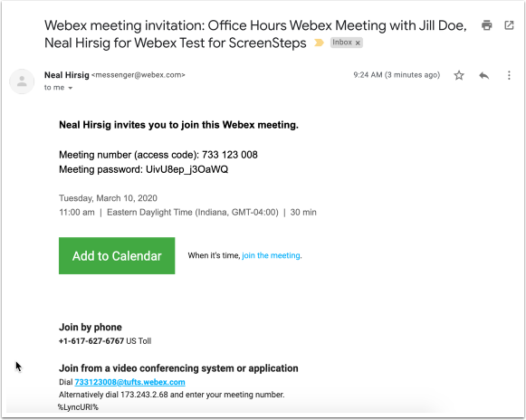Open email in new window icon
The image size is (526, 420).
point(509,25)
